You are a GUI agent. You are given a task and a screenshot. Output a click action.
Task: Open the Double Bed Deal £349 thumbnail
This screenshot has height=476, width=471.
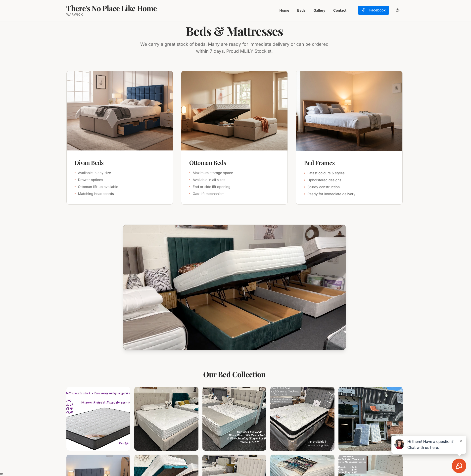click(x=302, y=419)
